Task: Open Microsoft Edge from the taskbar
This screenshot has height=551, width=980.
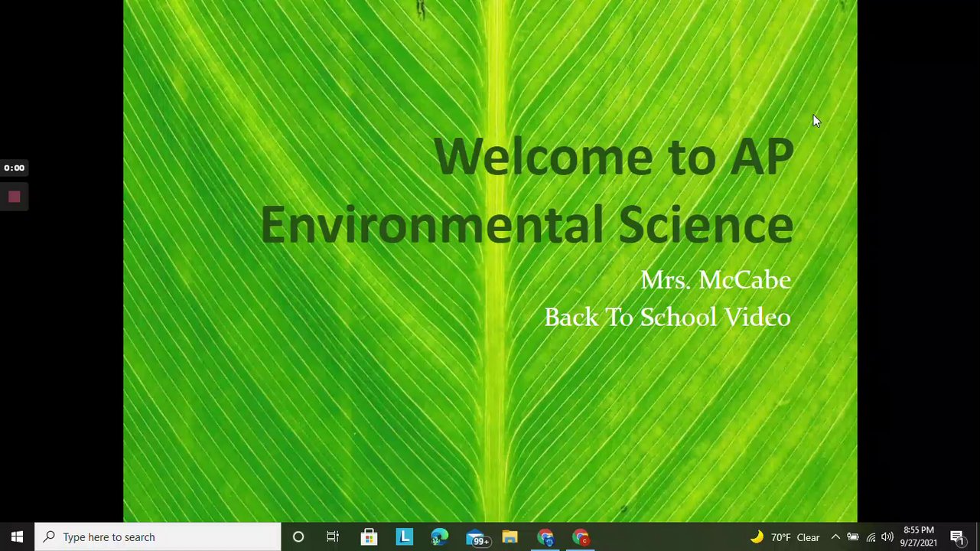Action: (439, 537)
